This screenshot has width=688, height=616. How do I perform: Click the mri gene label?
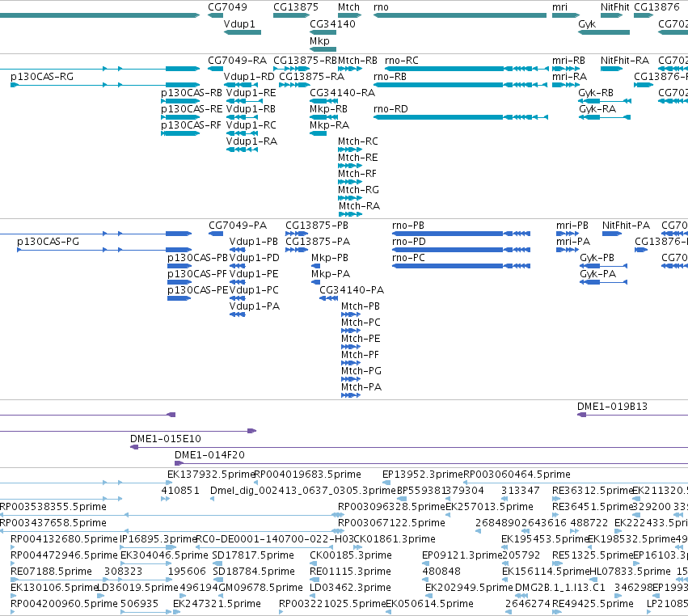pyautogui.click(x=559, y=7)
